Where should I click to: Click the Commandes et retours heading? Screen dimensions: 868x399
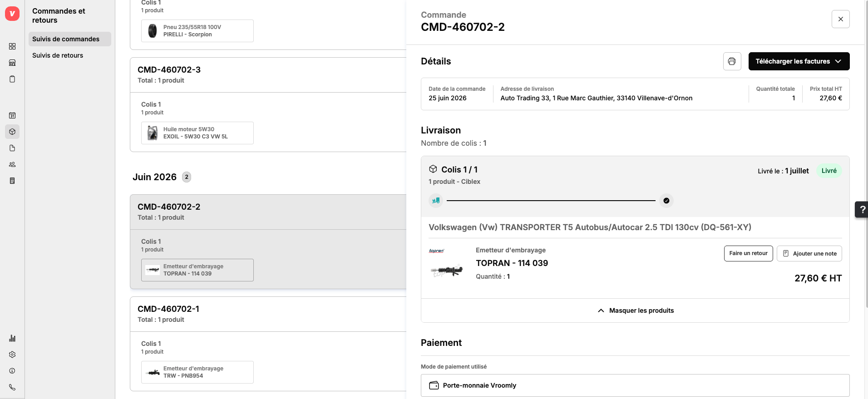tap(59, 15)
